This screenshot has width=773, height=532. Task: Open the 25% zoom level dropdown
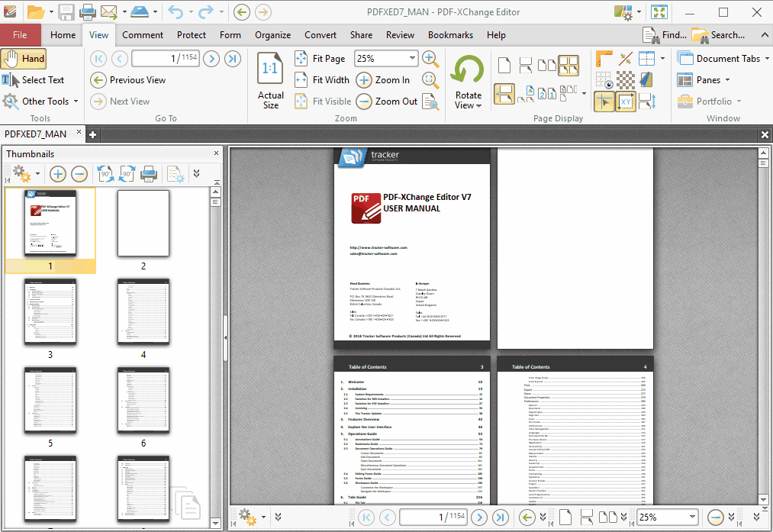tap(412, 59)
